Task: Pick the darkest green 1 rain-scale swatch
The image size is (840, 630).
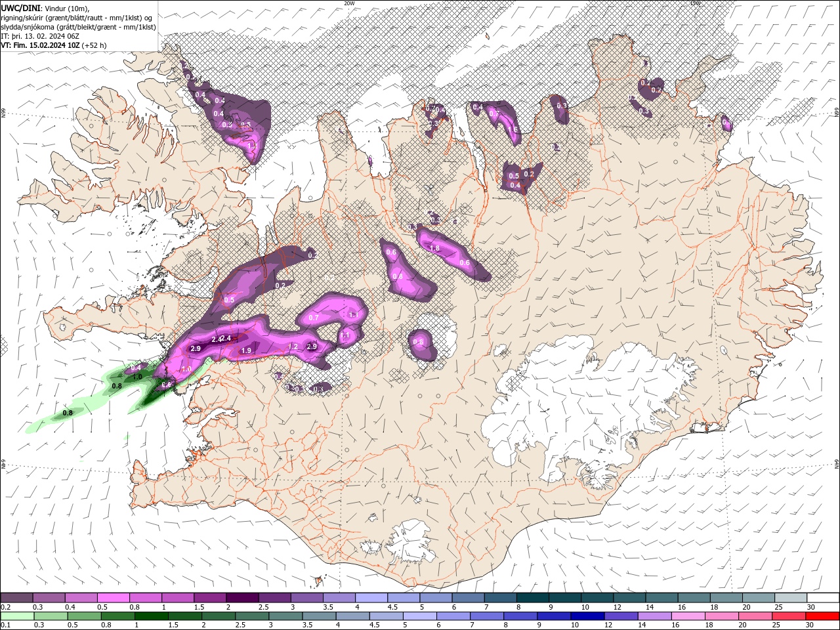Action: click(x=150, y=616)
